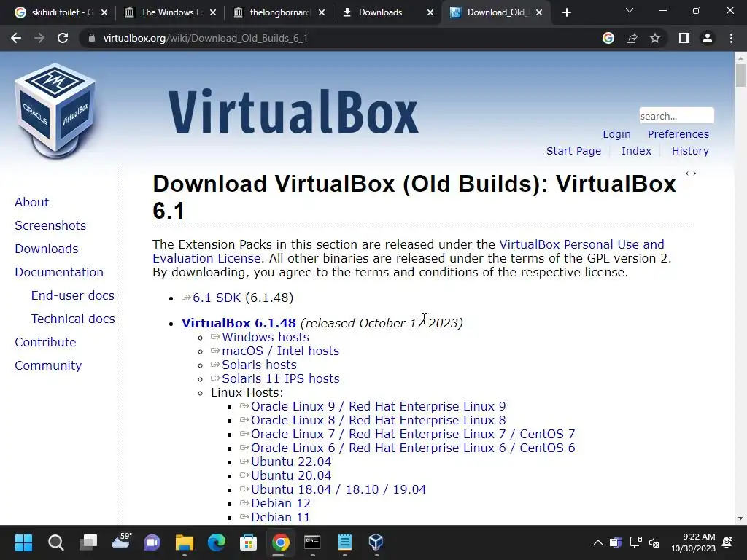Screen dimensions: 747x560
Task: Open the VirtualBox 6.1.48 link
Action: [x=239, y=323]
